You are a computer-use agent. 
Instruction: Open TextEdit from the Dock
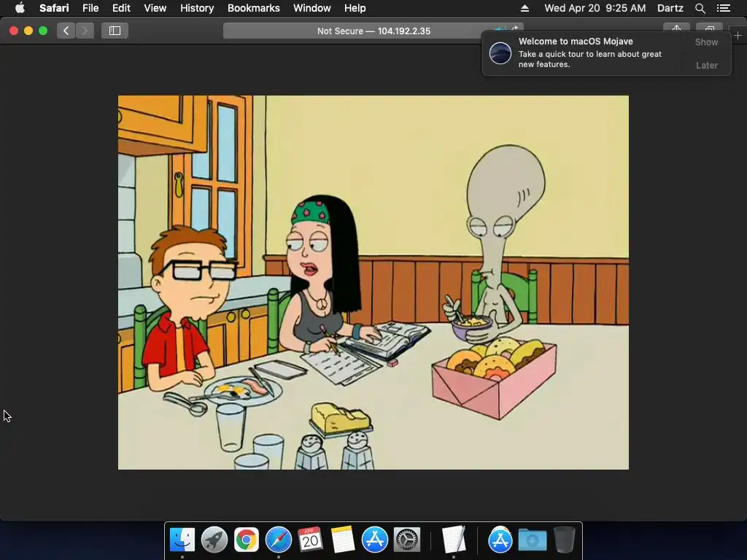[x=453, y=540]
